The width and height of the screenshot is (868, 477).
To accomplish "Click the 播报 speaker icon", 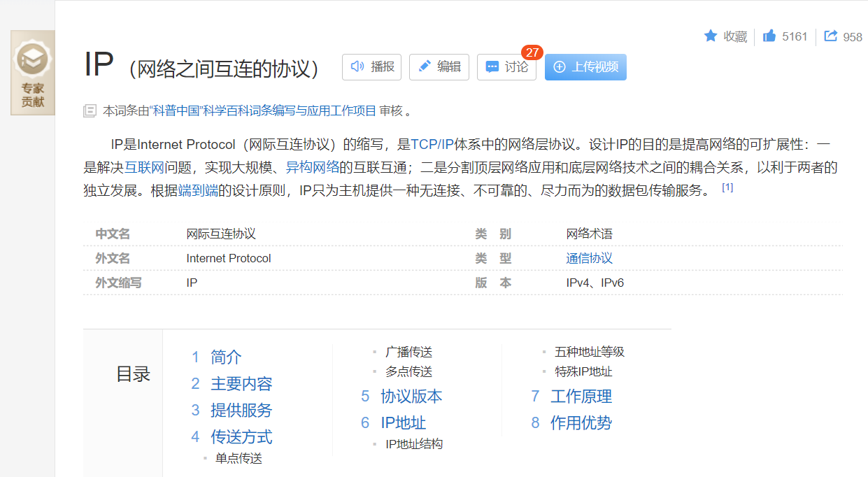I will pos(357,67).
